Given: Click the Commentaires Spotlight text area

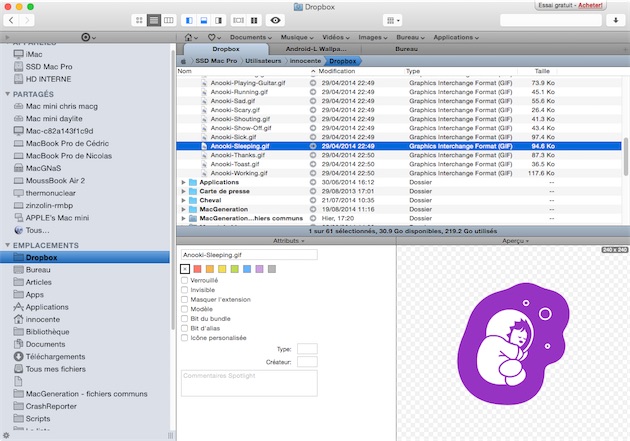Looking at the screenshot, I should click(x=249, y=383).
